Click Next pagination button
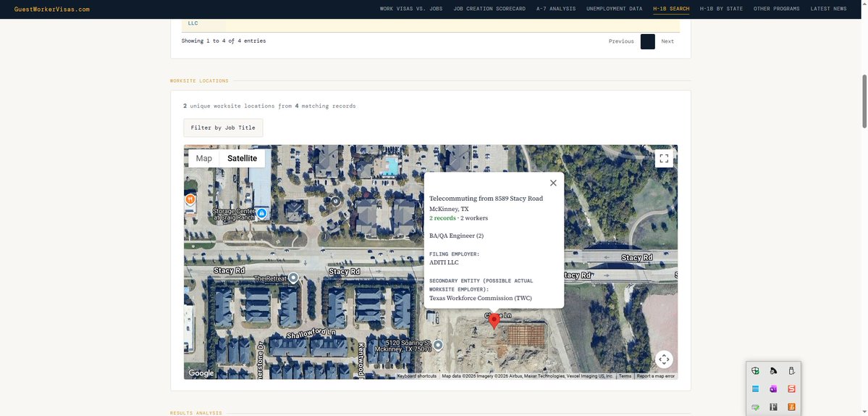 (x=667, y=41)
